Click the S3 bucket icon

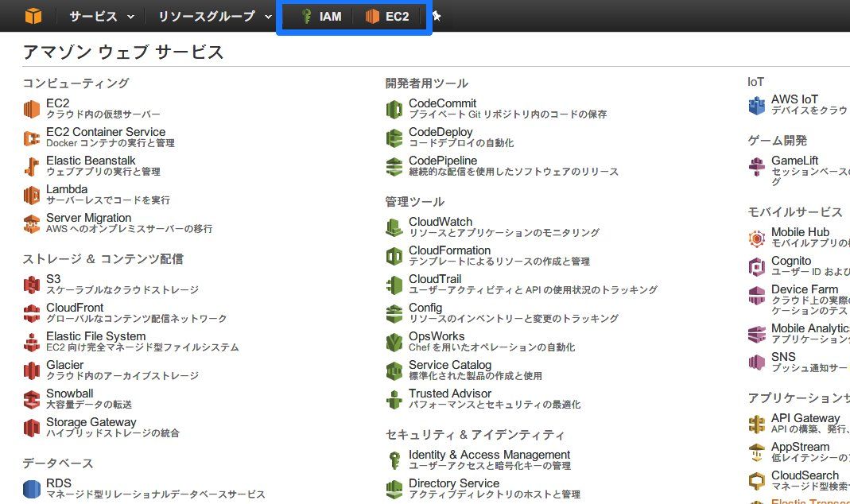(32, 285)
